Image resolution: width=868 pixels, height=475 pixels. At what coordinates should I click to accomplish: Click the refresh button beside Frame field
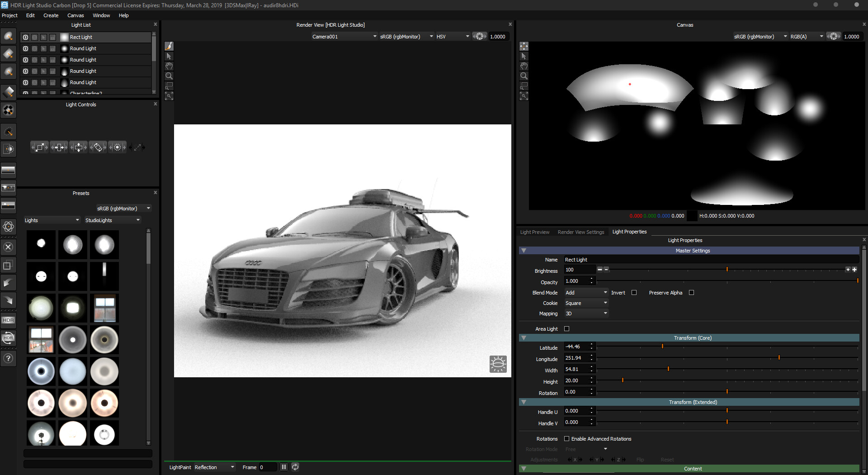click(295, 467)
